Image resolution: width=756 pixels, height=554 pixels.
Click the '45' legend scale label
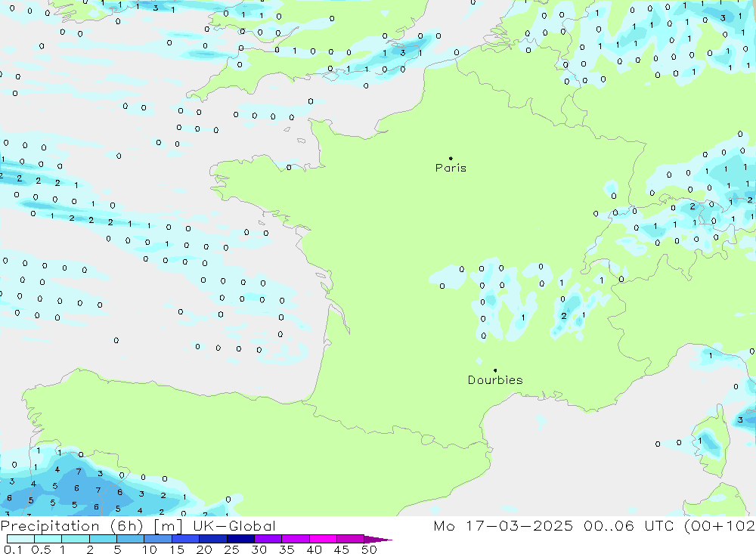point(342,549)
